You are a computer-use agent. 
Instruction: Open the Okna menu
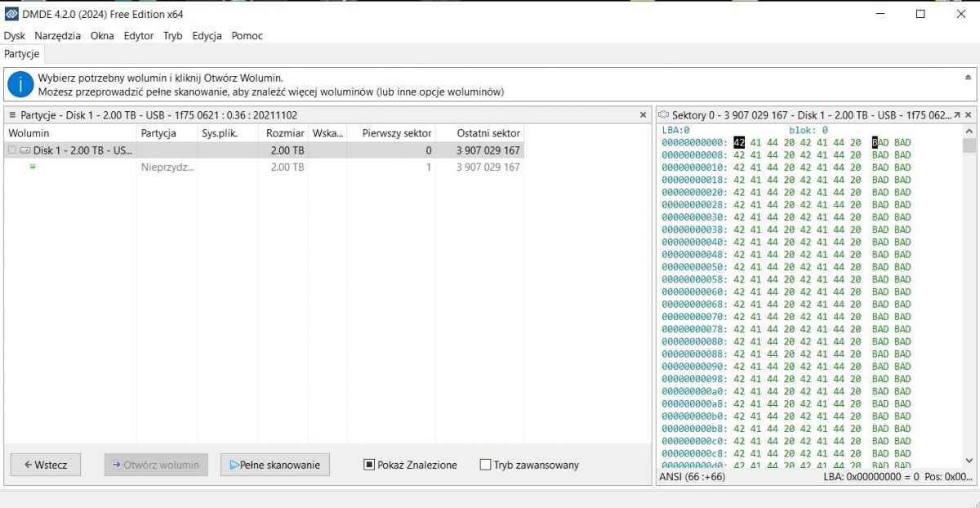click(x=102, y=36)
